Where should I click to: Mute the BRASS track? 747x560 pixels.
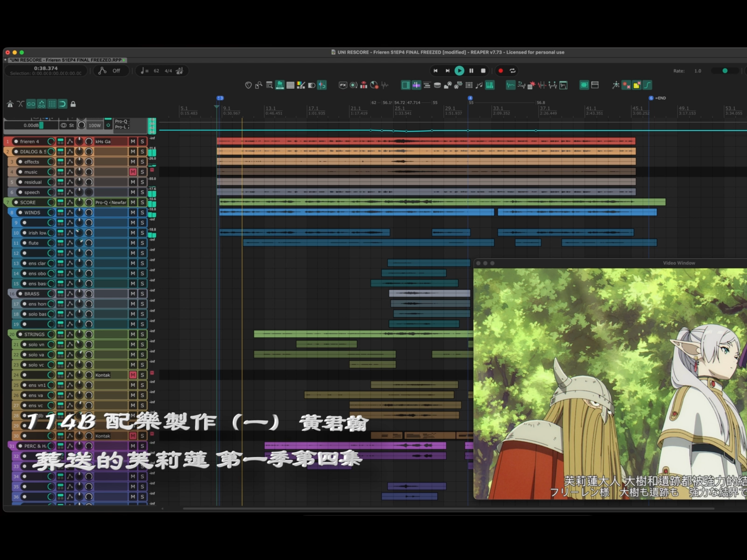coord(133,294)
